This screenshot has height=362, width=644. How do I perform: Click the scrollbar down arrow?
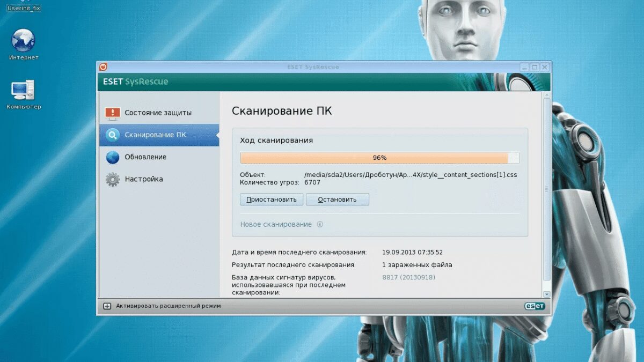click(547, 294)
